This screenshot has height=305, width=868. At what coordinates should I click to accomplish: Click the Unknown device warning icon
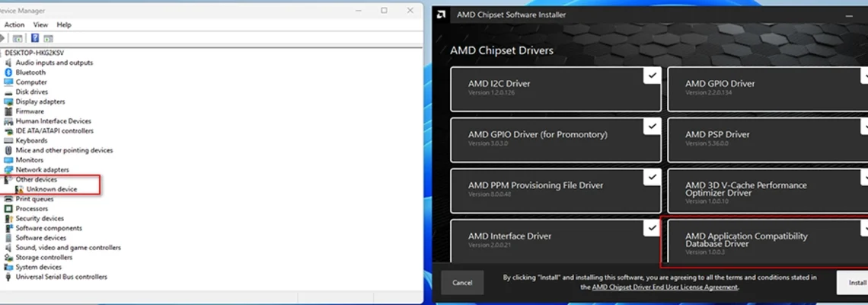point(19,189)
